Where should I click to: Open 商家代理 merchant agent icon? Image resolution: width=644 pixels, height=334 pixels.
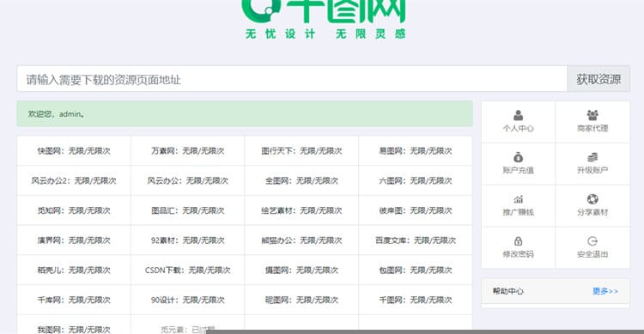pyautogui.click(x=592, y=115)
